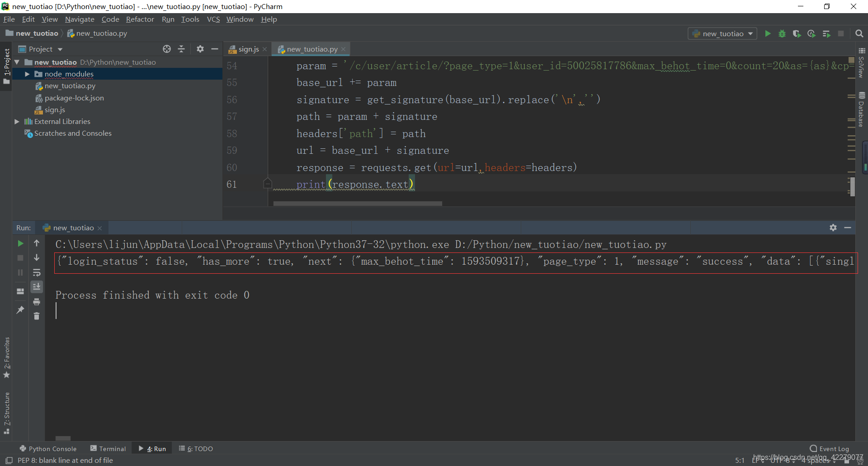Toggle soft-wrap in Run console
Image resolution: width=868 pixels, height=466 pixels.
point(37,272)
